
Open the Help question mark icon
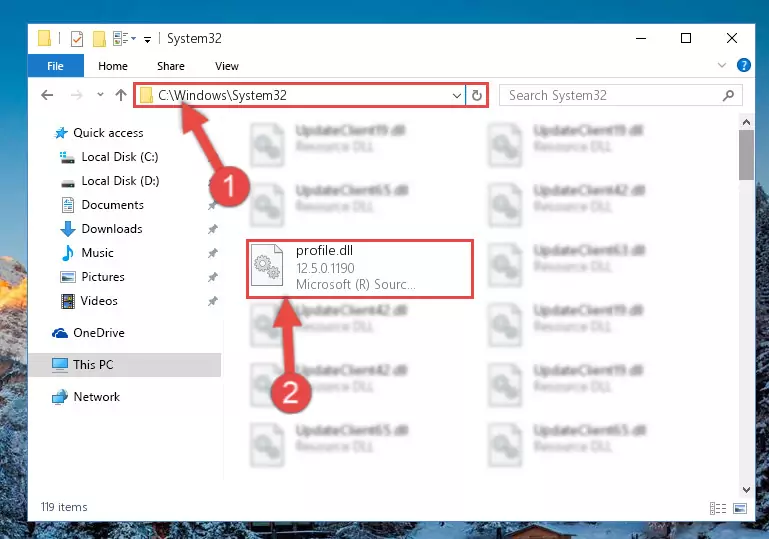click(743, 65)
